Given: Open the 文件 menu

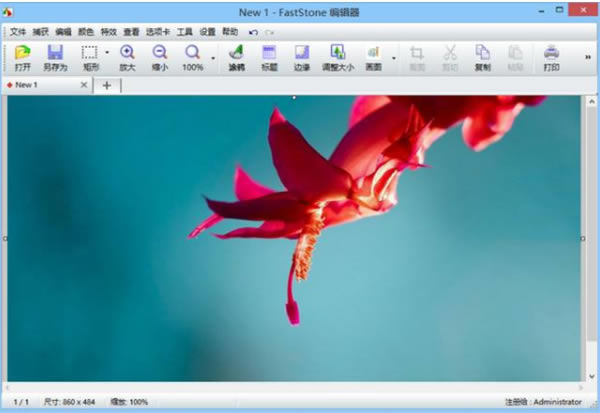Looking at the screenshot, I should [18, 32].
